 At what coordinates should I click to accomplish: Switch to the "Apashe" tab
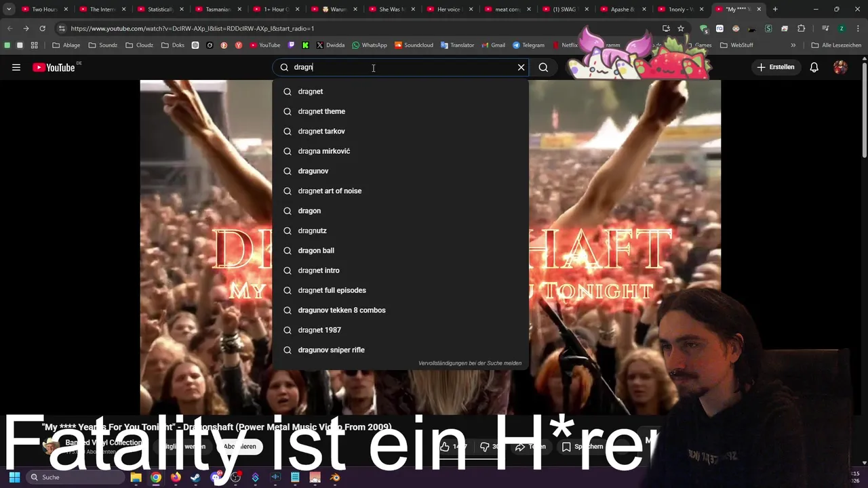click(622, 9)
